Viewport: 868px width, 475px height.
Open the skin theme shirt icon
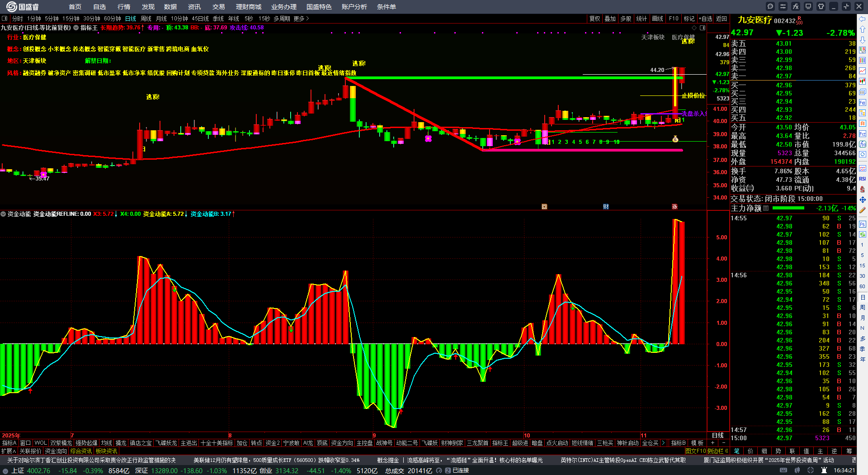click(821, 6)
